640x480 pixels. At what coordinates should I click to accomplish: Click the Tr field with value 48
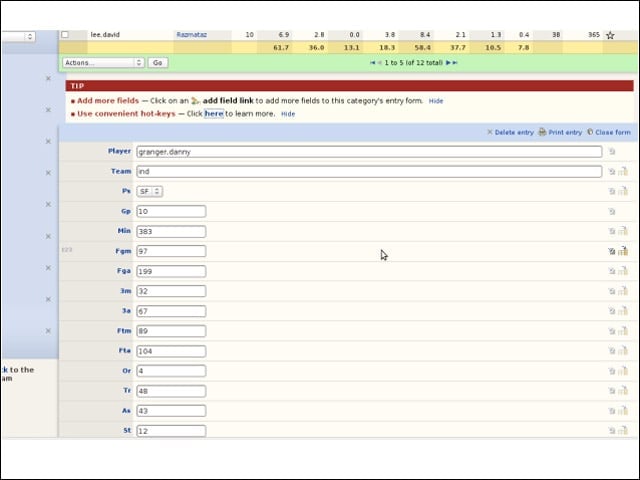coord(171,391)
